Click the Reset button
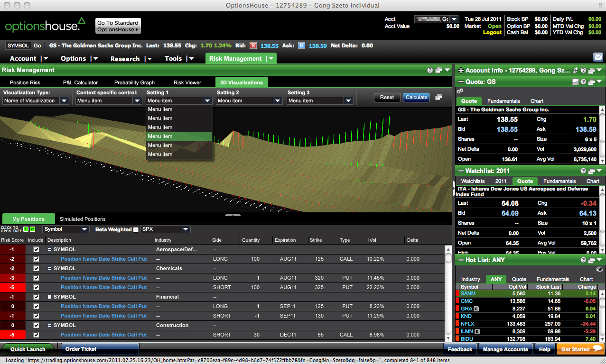The width and height of the screenshot is (606, 364). tap(387, 97)
